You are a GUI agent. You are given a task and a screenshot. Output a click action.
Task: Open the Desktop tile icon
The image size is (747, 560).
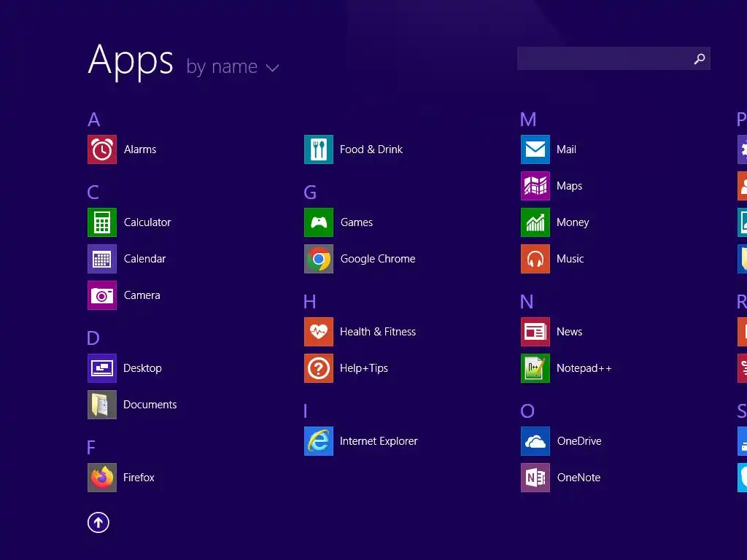pos(102,368)
